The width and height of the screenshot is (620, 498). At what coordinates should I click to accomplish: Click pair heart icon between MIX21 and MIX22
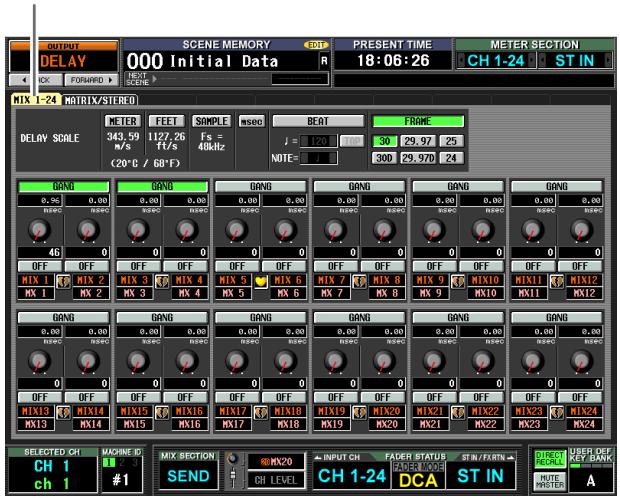[x=458, y=413]
